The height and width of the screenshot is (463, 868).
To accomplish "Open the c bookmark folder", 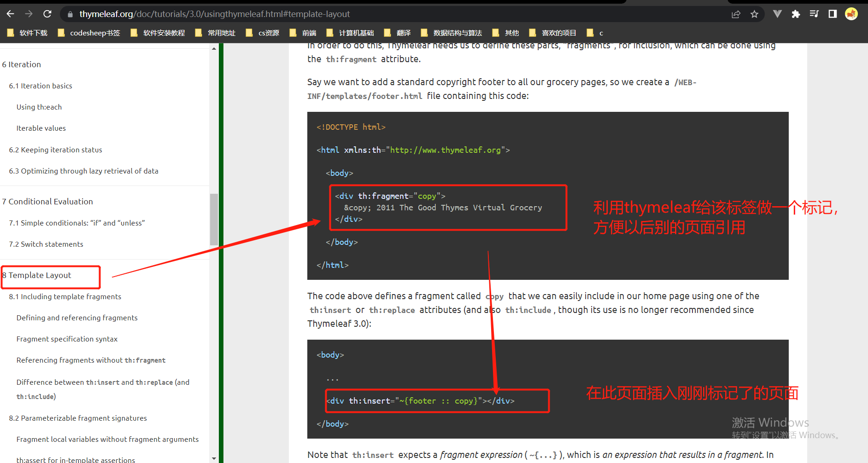I will pyautogui.click(x=595, y=33).
